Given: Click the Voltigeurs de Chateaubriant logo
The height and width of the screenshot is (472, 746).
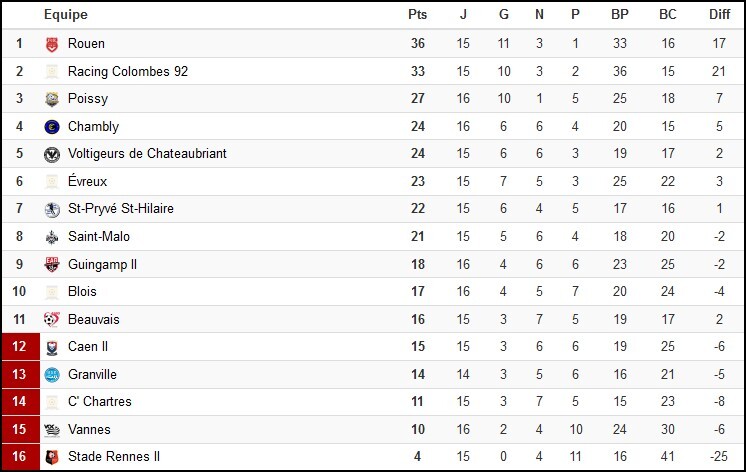Looking at the screenshot, I should point(52,154).
